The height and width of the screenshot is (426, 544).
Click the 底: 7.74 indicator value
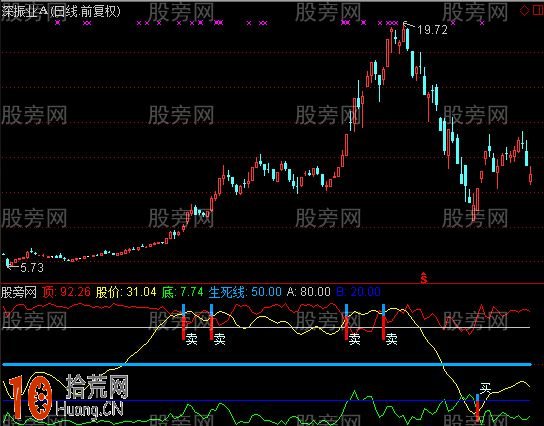coord(182,292)
